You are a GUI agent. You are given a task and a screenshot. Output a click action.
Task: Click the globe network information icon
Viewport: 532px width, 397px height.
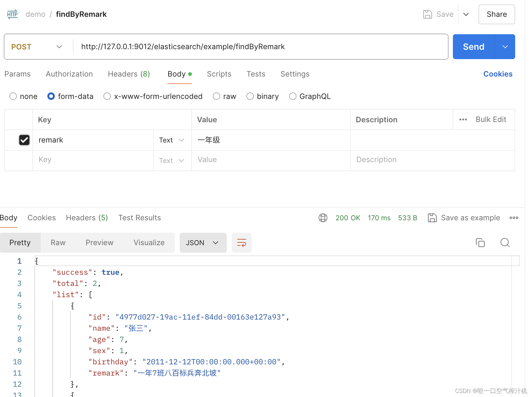click(323, 218)
